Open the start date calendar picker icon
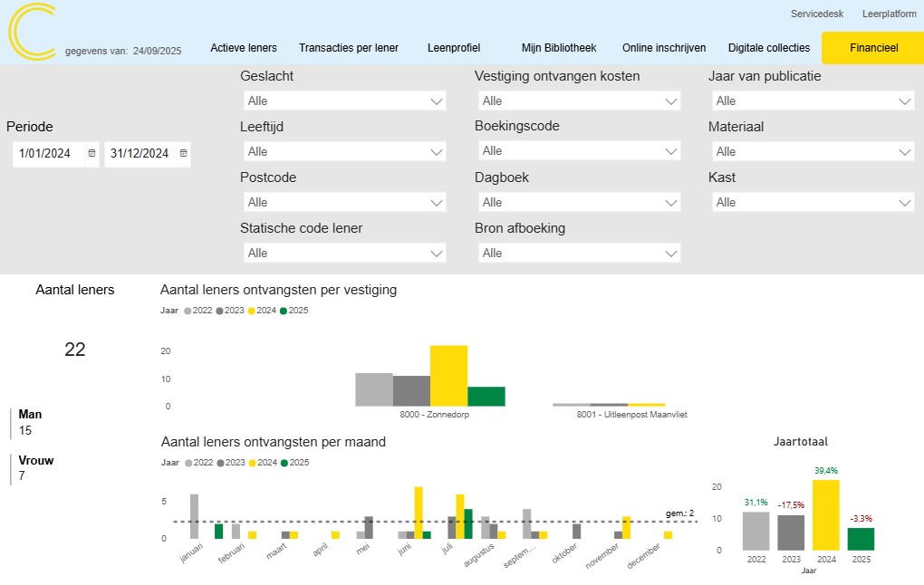This screenshot has width=924, height=585. (x=91, y=154)
